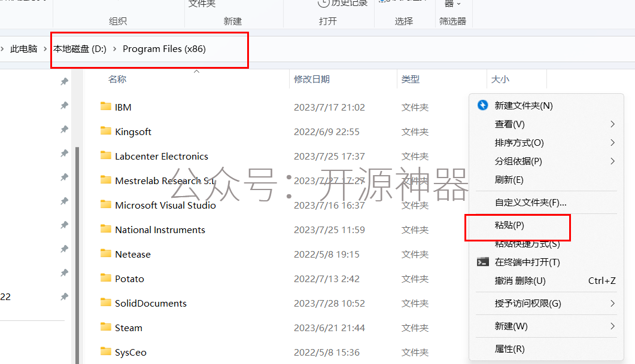Viewport: 635px width, 364px height.
Task: Open 属性(R) from context menu
Action: (x=546, y=349)
